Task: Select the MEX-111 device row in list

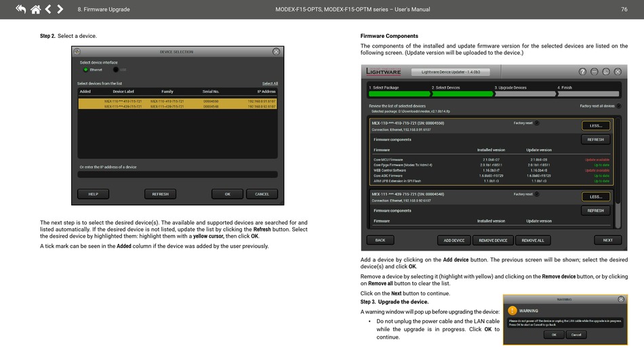Action: click(x=178, y=106)
